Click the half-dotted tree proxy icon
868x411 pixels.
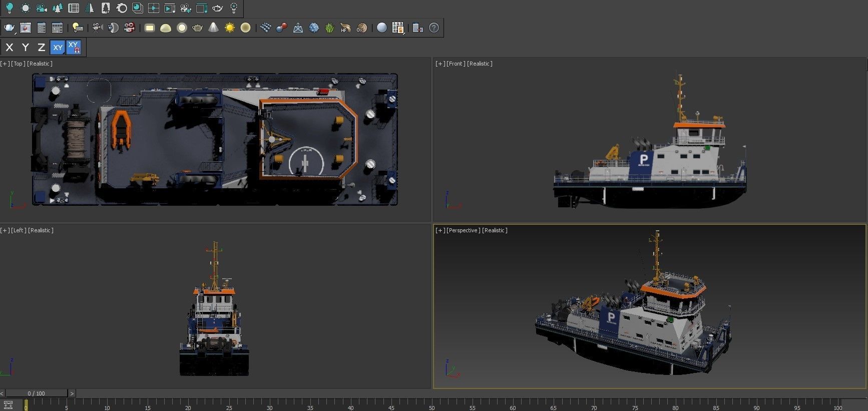(x=90, y=8)
